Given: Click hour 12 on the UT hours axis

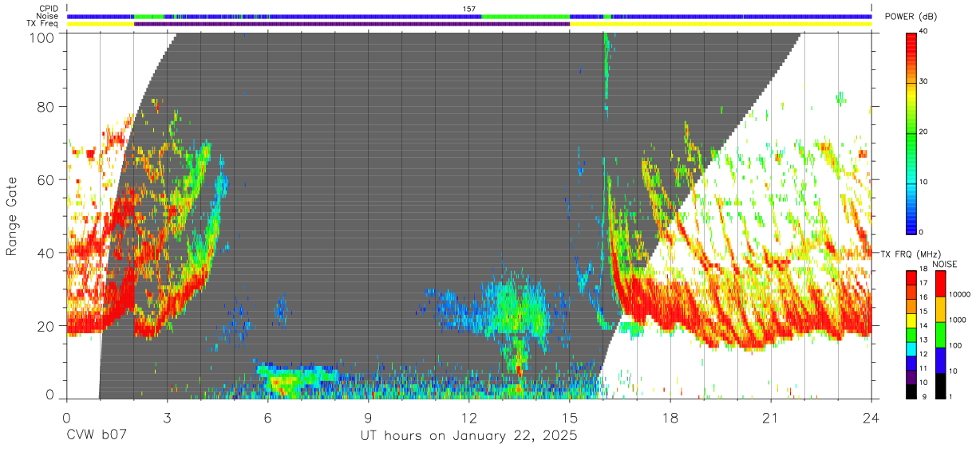Looking at the screenshot, I should 468,418.
